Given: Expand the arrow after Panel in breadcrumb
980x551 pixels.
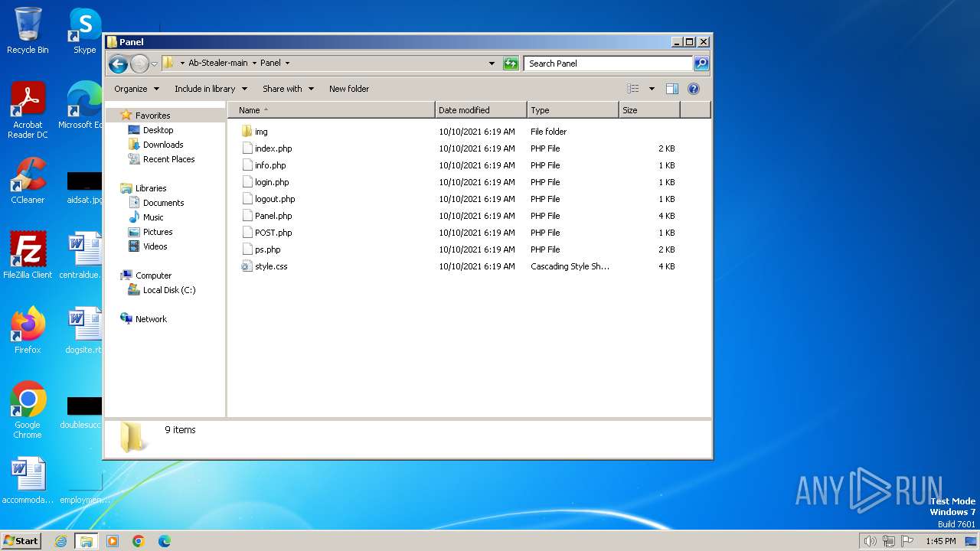Looking at the screenshot, I should [287, 64].
